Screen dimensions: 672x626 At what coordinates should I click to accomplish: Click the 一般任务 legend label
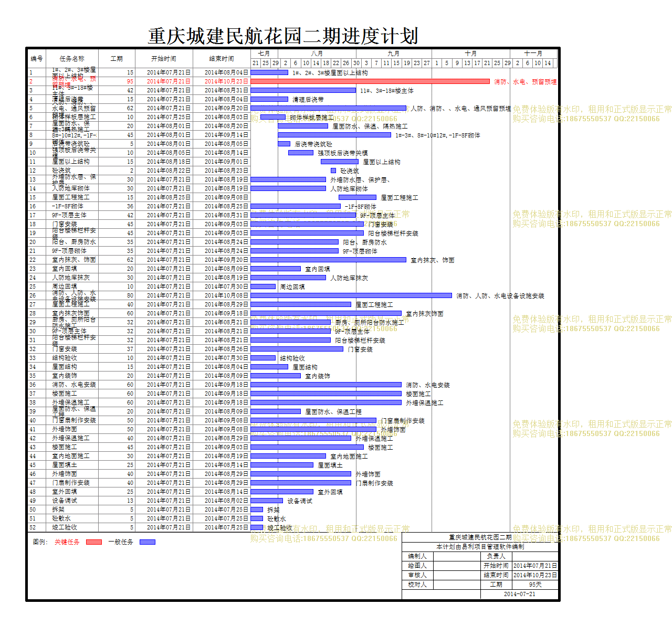click(121, 542)
